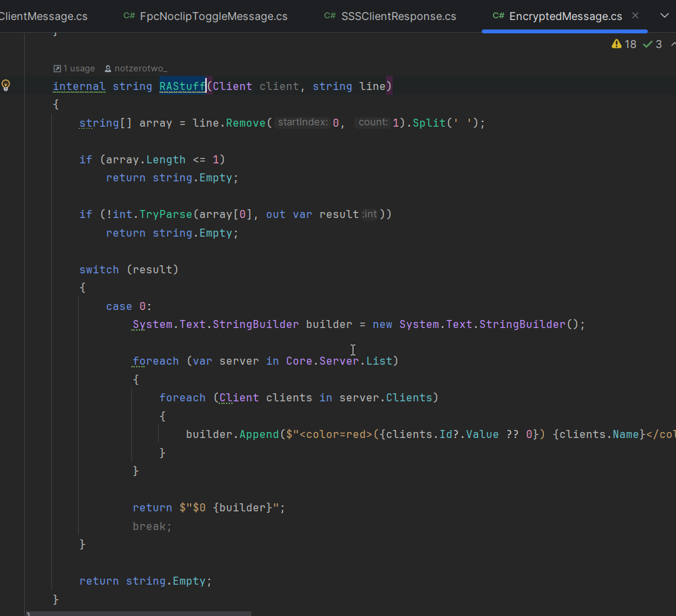The width and height of the screenshot is (676, 616).
Task: Click the 'return $"$0 {builder}";' line
Action: 209,507
